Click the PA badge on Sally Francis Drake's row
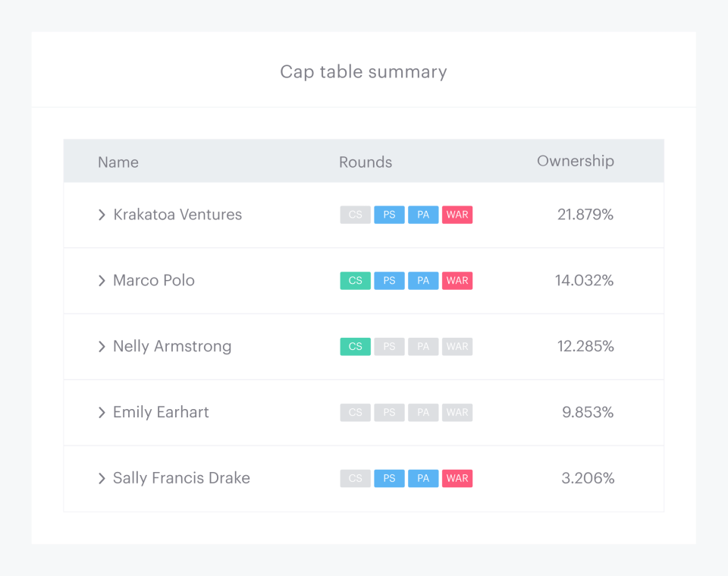 click(423, 478)
